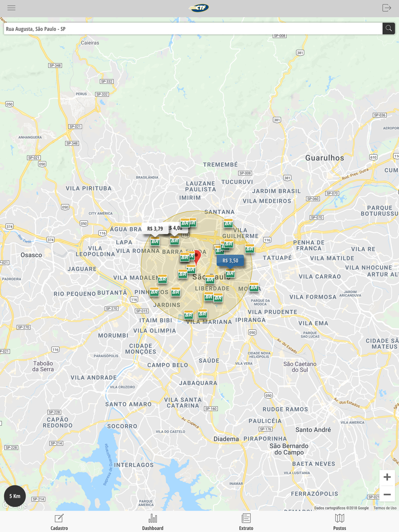Click the Tremembé neighborhood label
Image resolution: width=399 pixels, height=532 pixels.
(220, 165)
